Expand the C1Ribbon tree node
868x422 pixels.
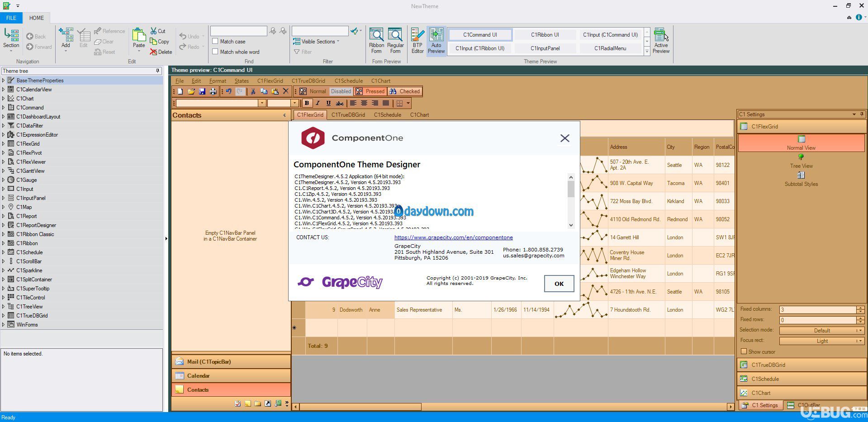pyautogui.click(x=4, y=243)
